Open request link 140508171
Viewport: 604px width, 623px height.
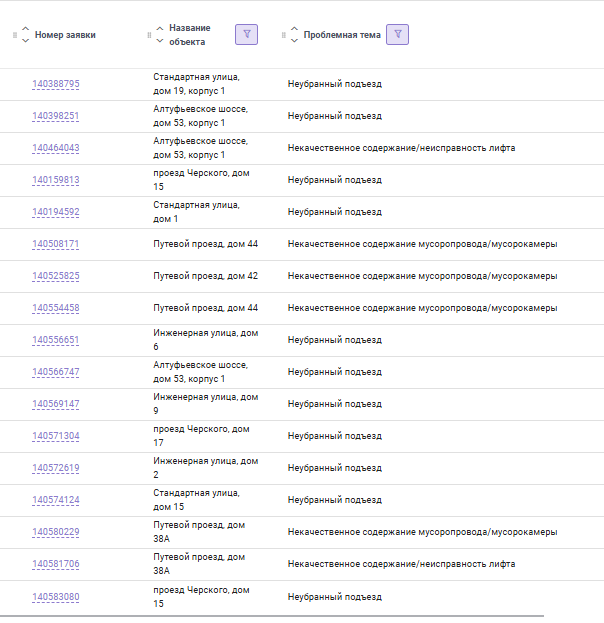(x=56, y=244)
